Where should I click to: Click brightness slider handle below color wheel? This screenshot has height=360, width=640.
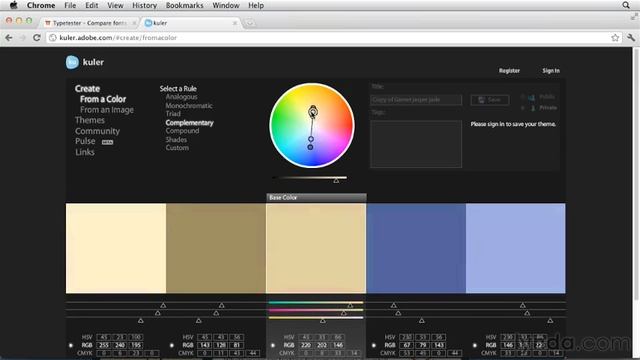point(336,180)
